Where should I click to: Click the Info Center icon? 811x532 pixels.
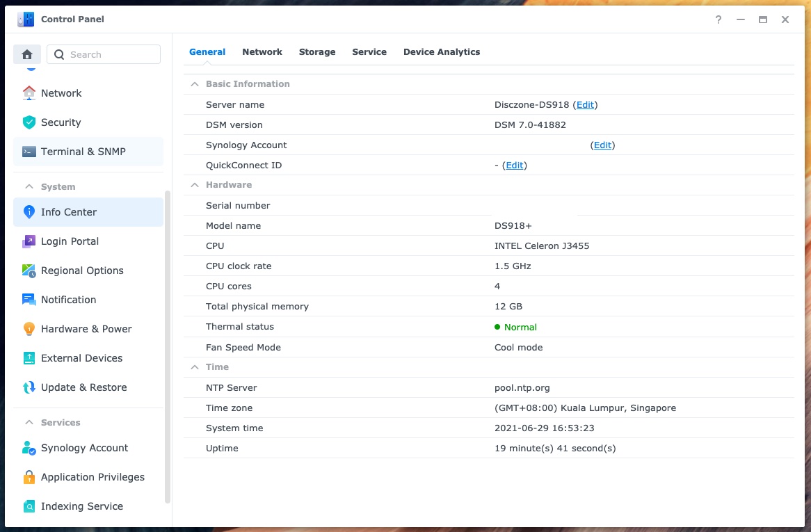click(x=29, y=212)
